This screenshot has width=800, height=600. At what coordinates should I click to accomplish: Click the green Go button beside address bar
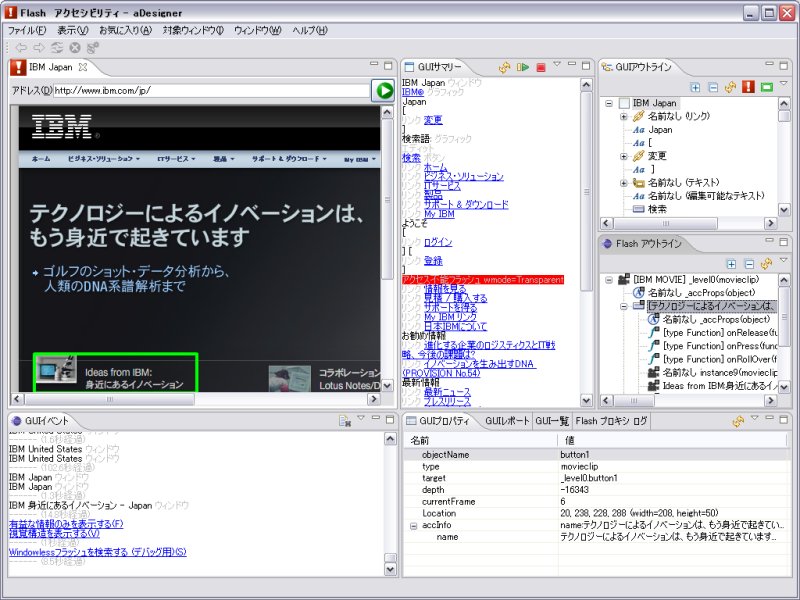[383, 91]
